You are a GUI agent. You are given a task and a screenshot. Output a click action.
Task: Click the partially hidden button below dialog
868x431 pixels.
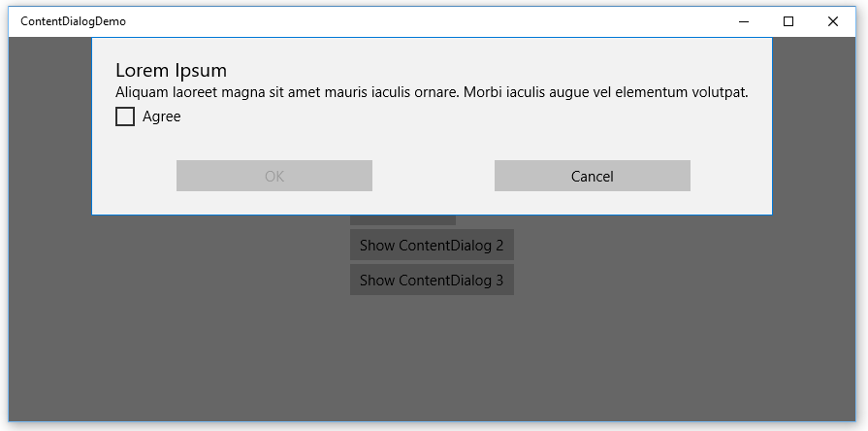coord(403,220)
